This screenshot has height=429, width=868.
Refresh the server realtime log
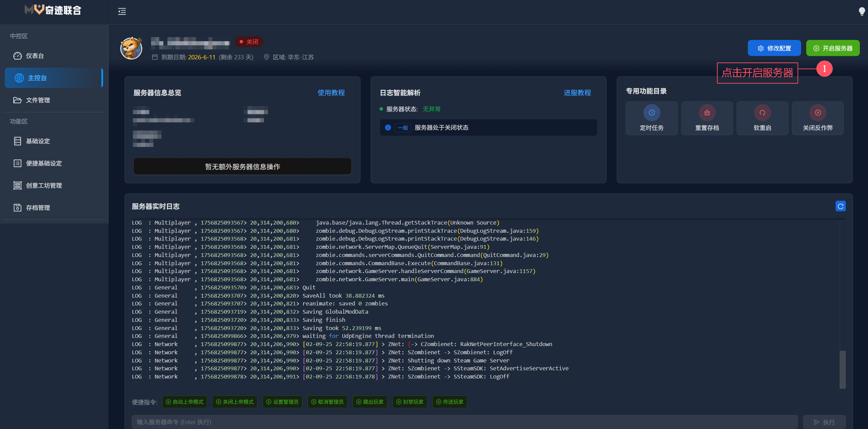click(840, 206)
